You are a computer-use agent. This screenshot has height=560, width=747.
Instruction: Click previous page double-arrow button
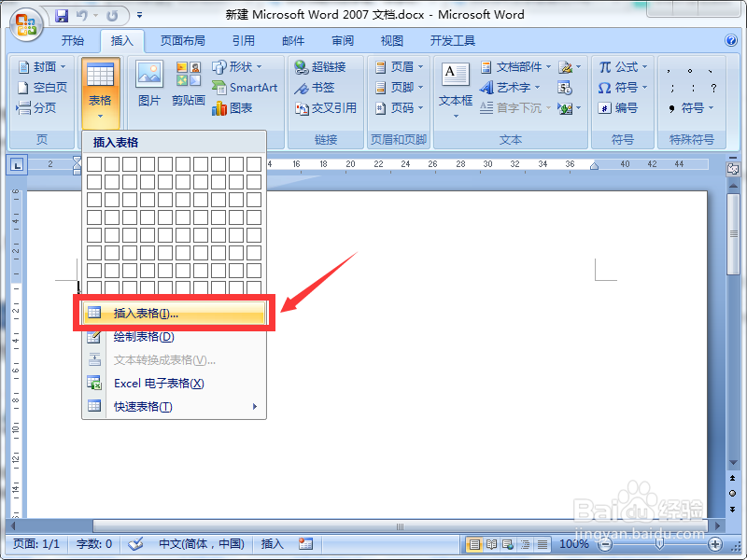point(733,478)
